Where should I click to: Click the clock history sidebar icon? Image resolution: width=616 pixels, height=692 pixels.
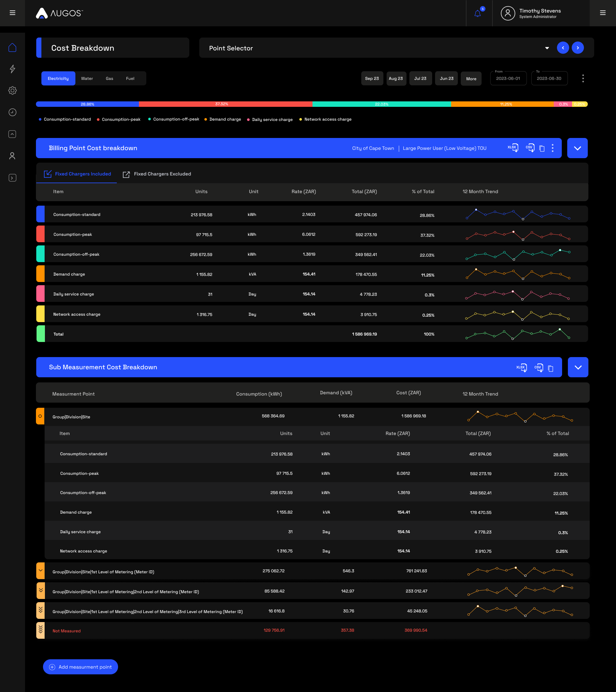point(13,112)
